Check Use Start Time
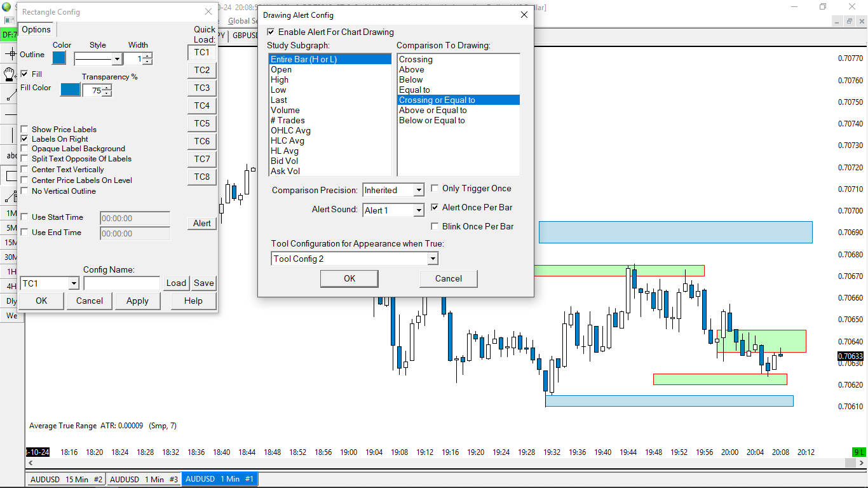The width and height of the screenshot is (868, 488). coord(25,217)
